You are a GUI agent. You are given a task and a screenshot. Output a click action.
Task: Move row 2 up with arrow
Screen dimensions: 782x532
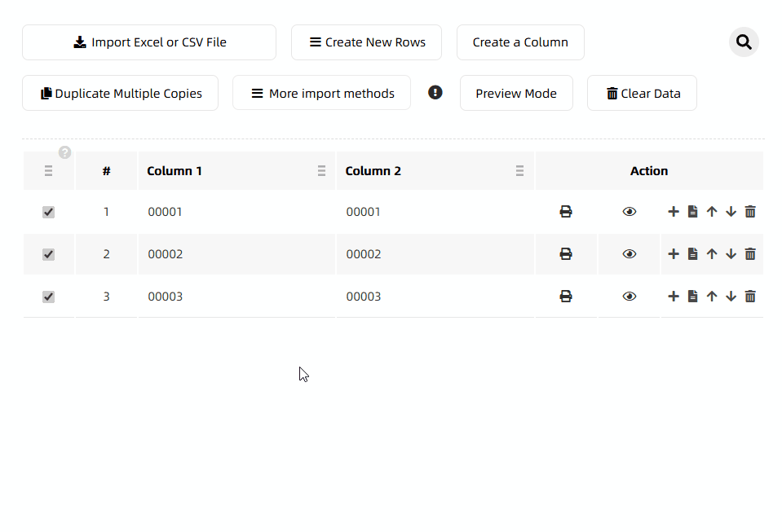click(x=712, y=254)
